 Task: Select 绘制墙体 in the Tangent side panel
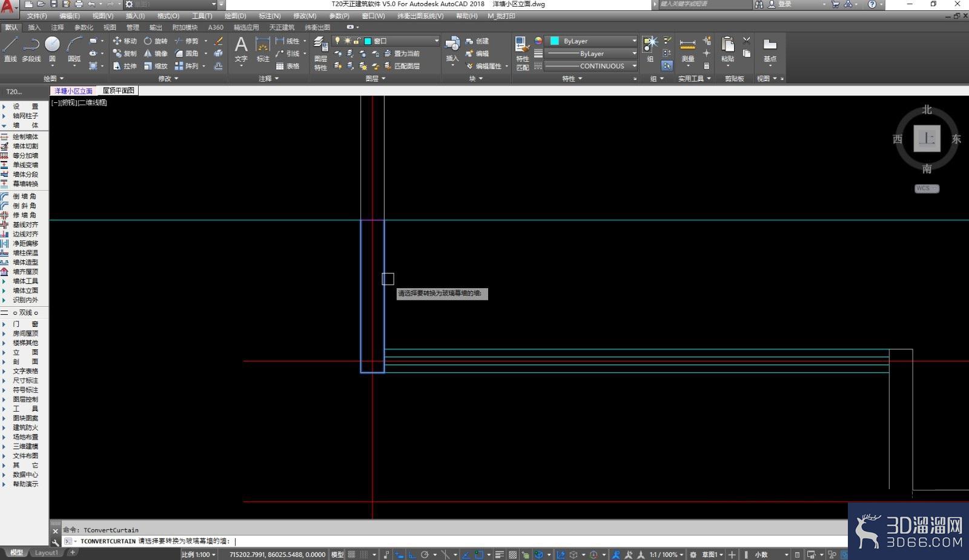click(x=20, y=137)
